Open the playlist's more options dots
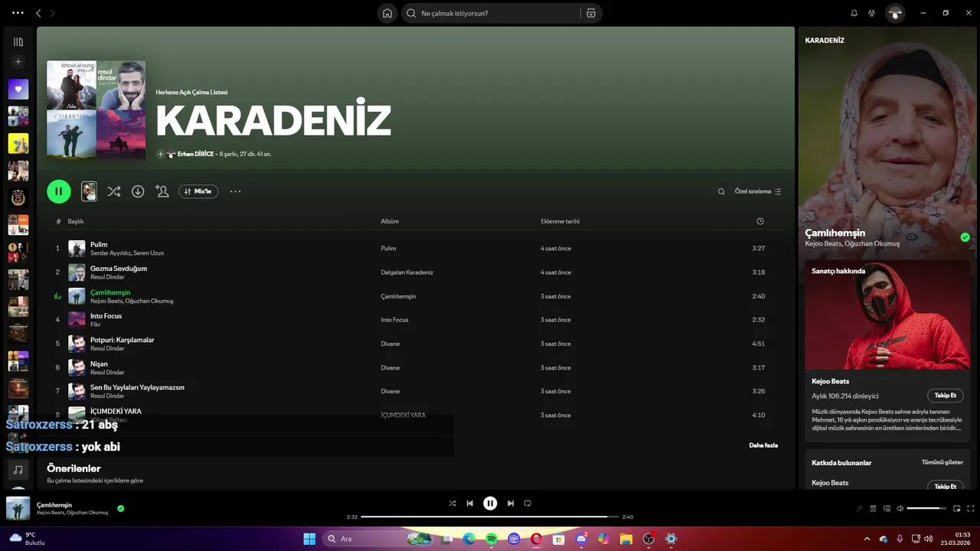This screenshot has width=980, height=551. 235,191
